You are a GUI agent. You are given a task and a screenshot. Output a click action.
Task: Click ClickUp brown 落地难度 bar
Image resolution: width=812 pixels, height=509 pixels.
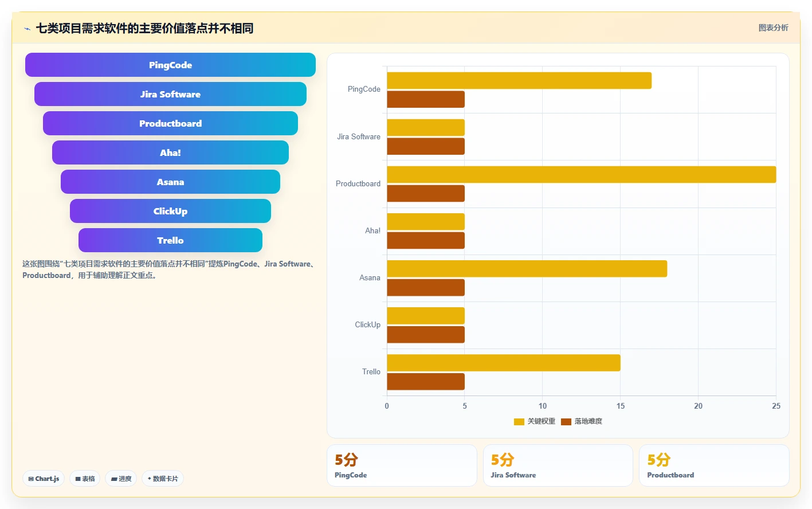coord(426,334)
